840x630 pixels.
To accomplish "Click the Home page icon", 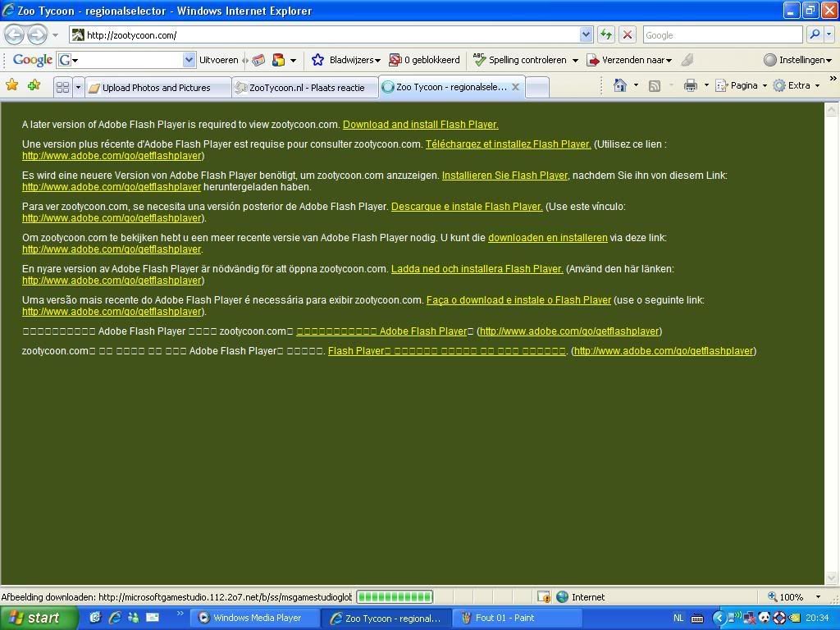I will 620,85.
